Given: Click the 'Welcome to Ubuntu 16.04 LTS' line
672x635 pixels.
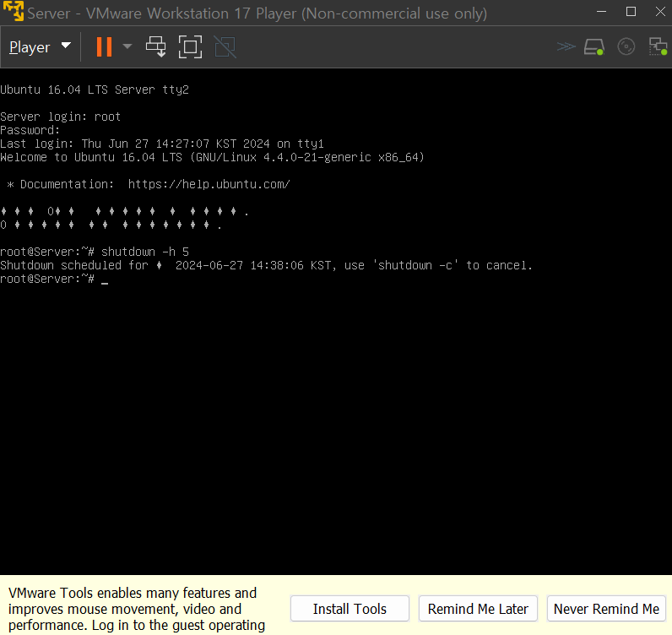Looking at the screenshot, I should tap(212, 157).
